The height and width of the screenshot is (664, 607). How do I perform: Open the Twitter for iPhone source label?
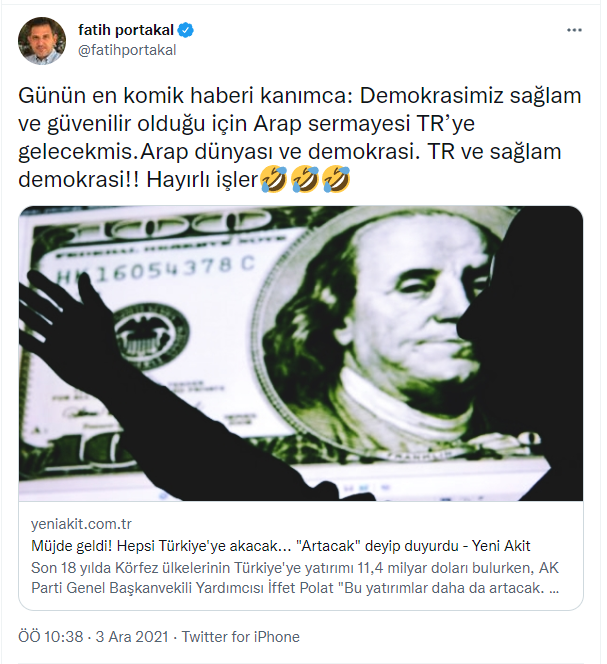tap(241, 636)
